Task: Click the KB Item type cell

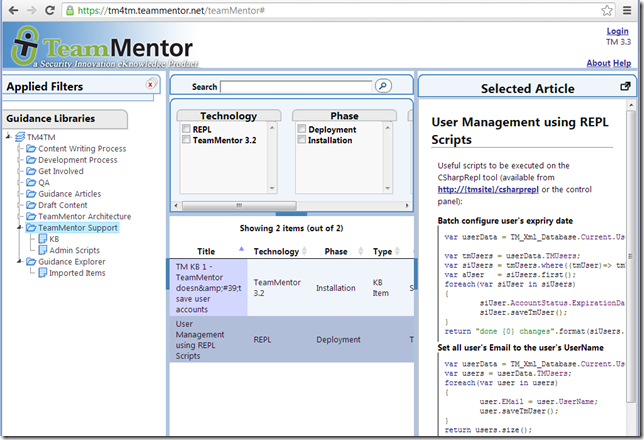Action: [x=381, y=288]
